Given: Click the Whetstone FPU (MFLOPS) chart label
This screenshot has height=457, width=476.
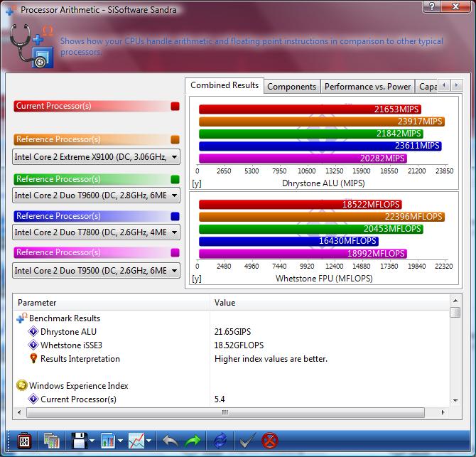Looking at the screenshot, I should click(x=324, y=279).
